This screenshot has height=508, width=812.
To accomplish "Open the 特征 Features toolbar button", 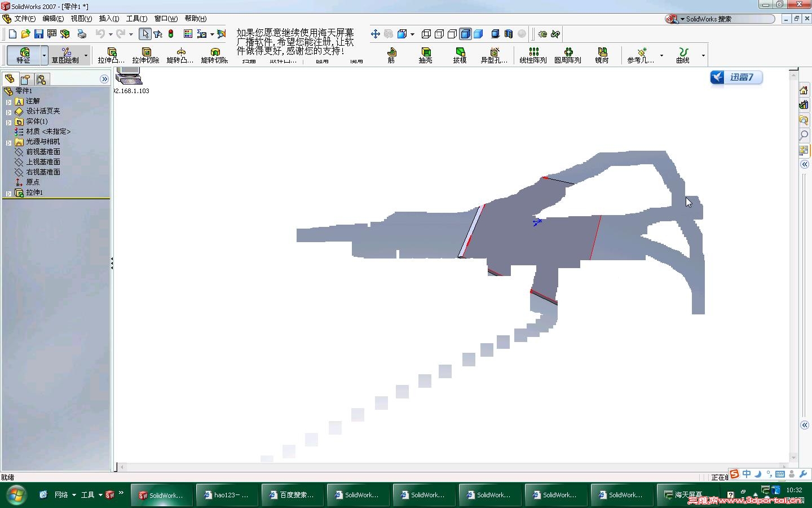I will 24,55.
